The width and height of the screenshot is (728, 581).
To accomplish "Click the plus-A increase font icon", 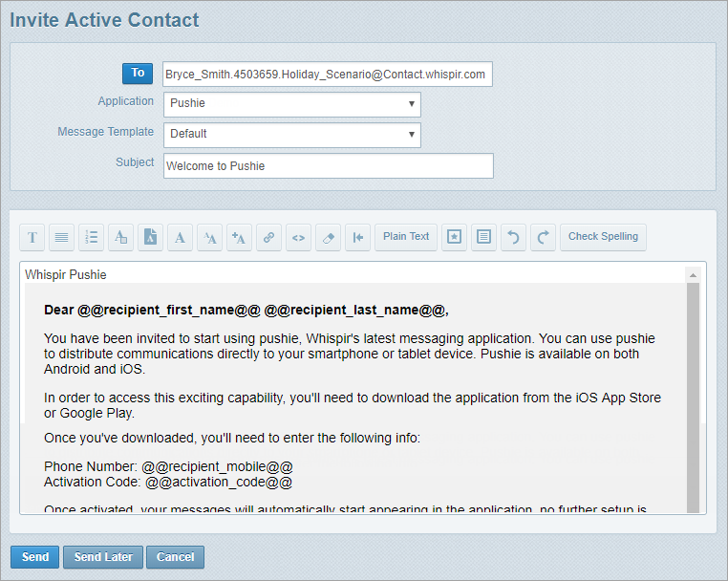I will click(x=239, y=237).
